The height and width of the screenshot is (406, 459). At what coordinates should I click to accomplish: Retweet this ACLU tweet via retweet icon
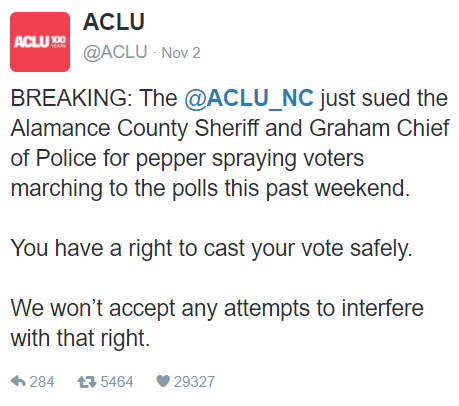tap(87, 382)
